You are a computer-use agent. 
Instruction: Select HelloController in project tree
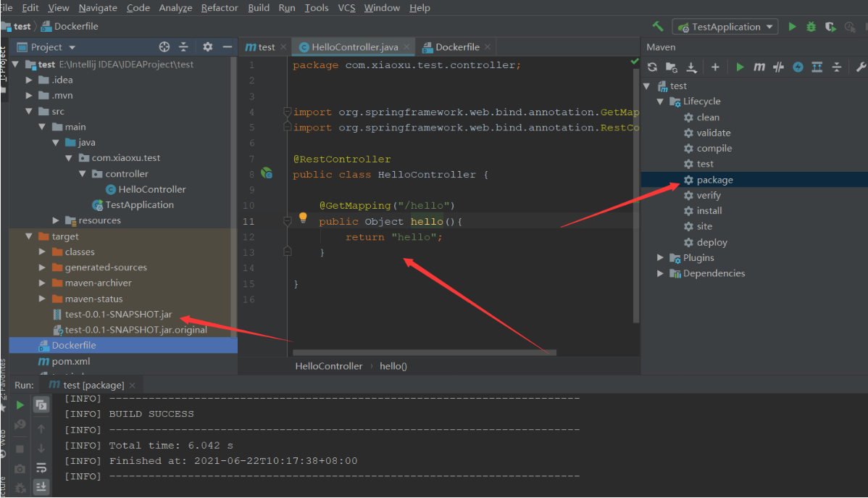[151, 189]
